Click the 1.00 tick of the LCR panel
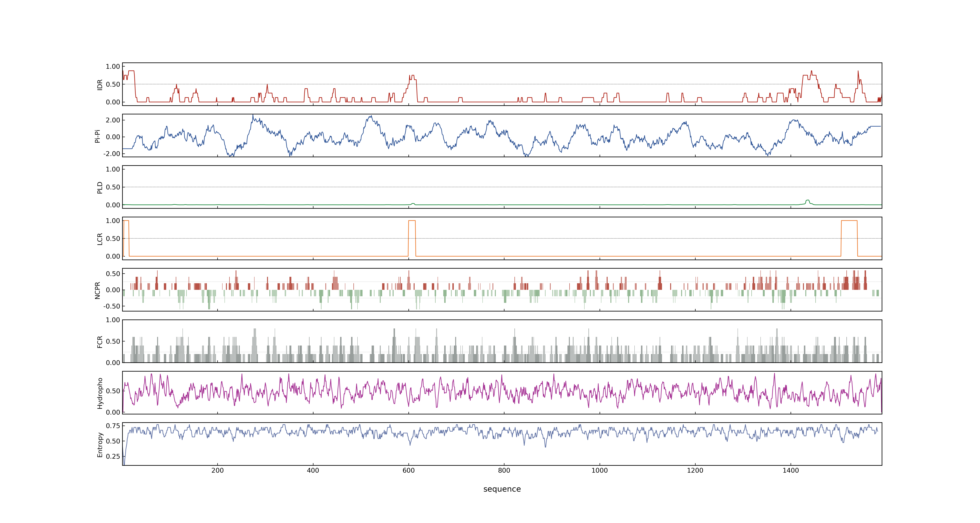Image resolution: width=980 pixels, height=523 pixels. click(x=113, y=221)
